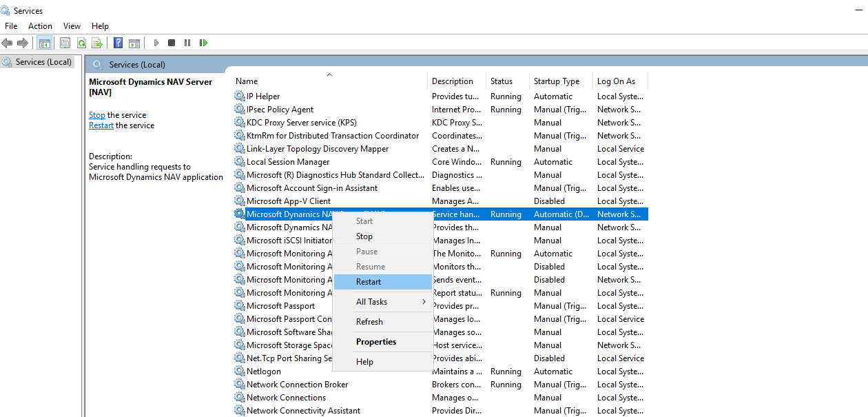Sort by the Description column header
The image size is (868, 417).
457,81
